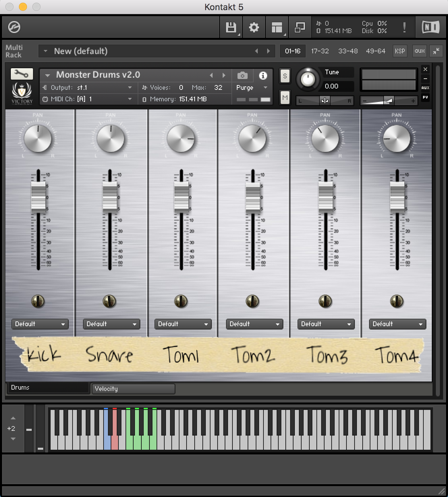The image size is (448, 497).
Task: Toggle the KSP multi script button
Action: tap(400, 51)
